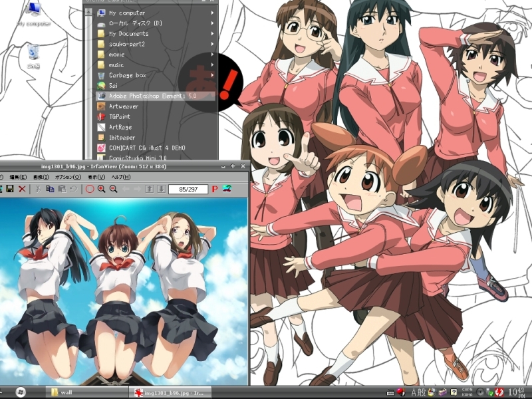Viewport: 532px width, 399px height.
Task: Launch ArtRage from the launcher list
Action: tap(156, 127)
